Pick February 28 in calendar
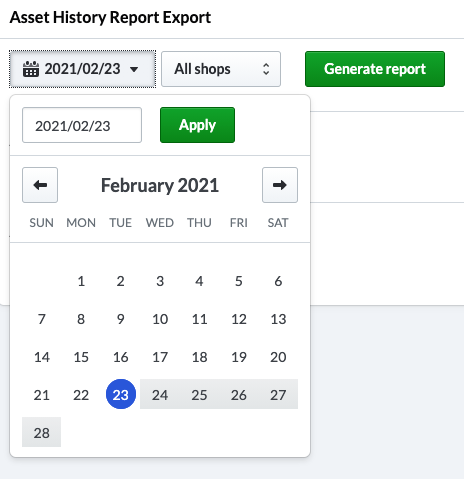Screen dimensions: 464x479 click(x=42, y=432)
